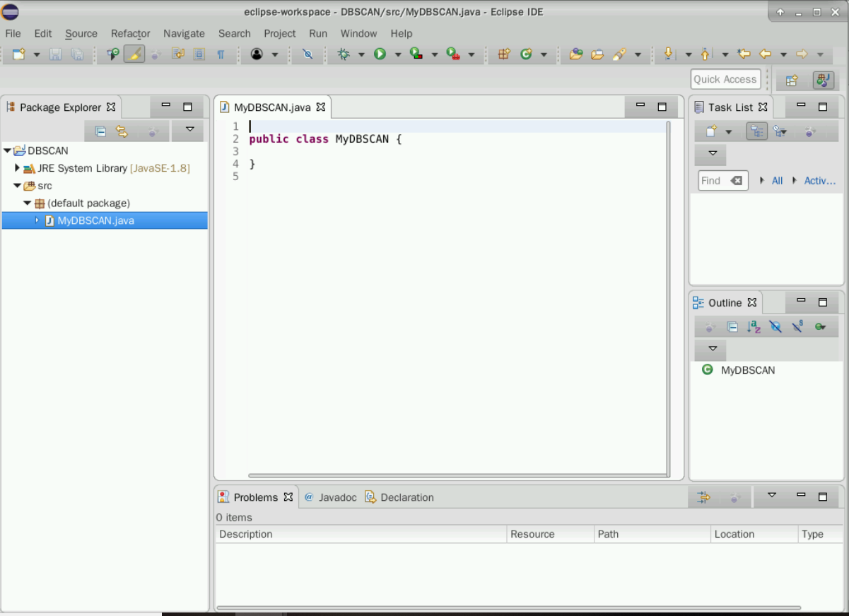Click the Open Type icon in toolbar
The image size is (849, 616).
click(x=575, y=54)
